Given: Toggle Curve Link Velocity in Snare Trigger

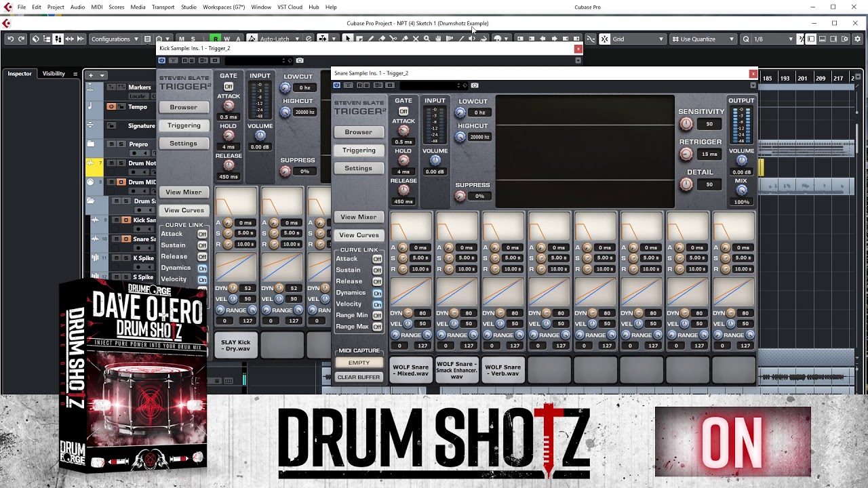Looking at the screenshot, I should pos(377,304).
